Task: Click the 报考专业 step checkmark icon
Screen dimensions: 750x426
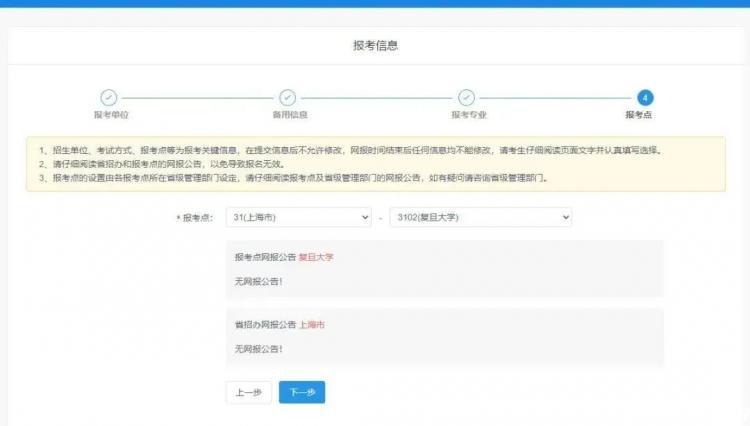Action: [466, 98]
